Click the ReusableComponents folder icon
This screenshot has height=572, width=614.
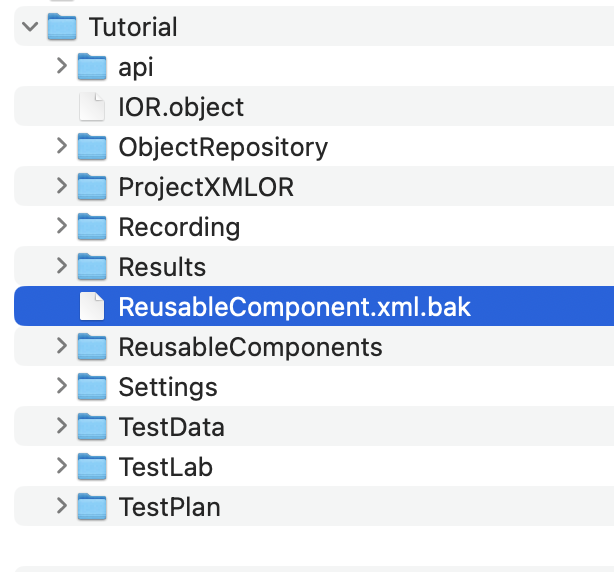click(92, 346)
